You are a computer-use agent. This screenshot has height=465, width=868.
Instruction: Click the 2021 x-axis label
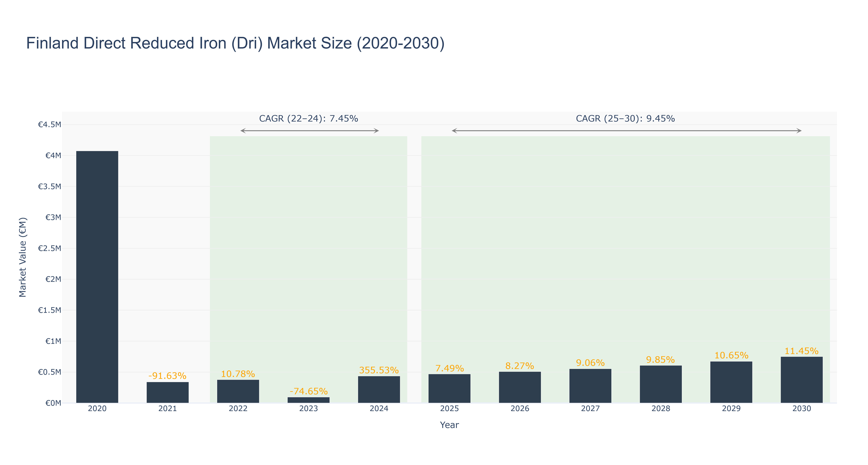coord(167,409)
